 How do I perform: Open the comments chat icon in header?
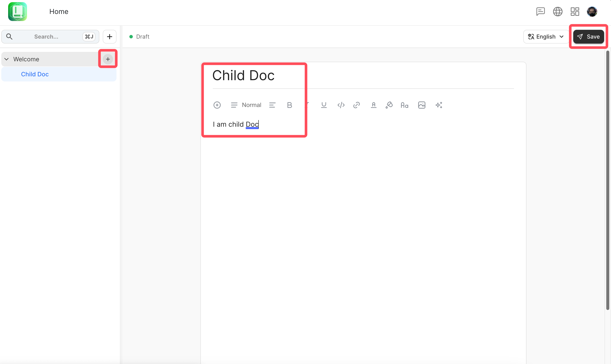pyautogui.click(x=540, y=12)
